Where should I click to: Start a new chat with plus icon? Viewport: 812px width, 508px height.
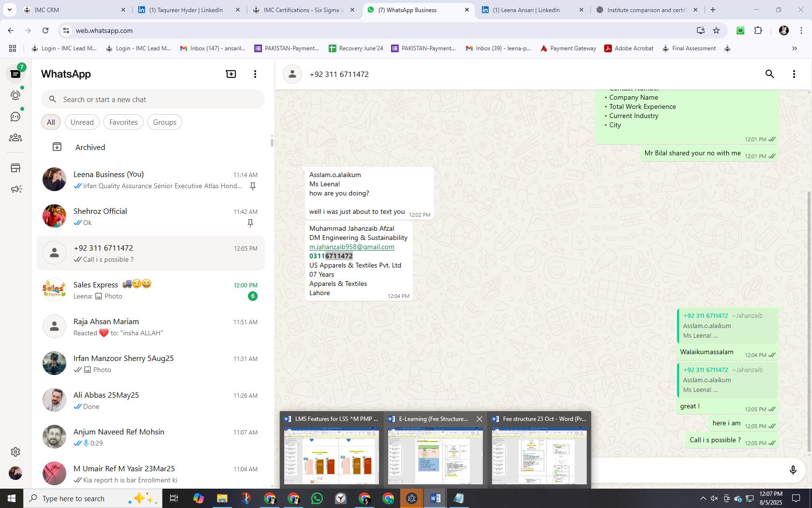point(231,74)
